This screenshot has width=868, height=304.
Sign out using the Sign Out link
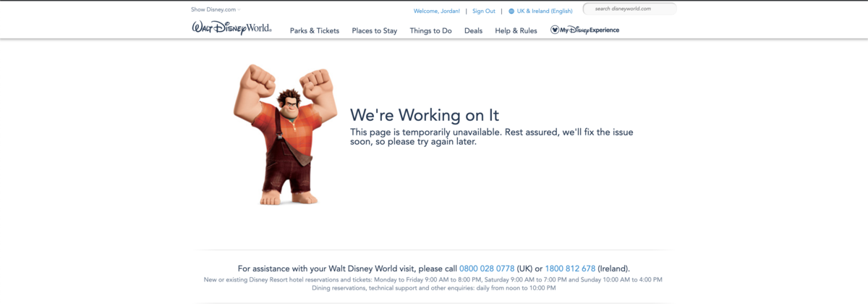pyautogui.click(x=484, y=11)
